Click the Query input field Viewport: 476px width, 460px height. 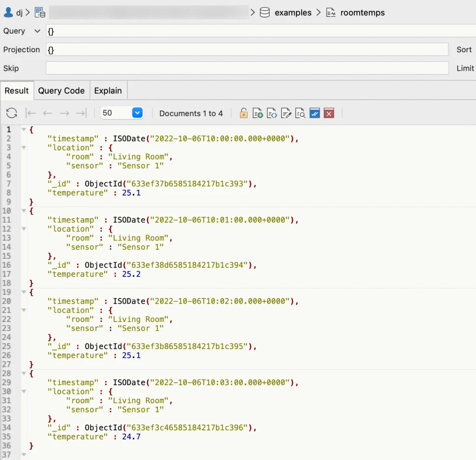(x=261, y=31)
